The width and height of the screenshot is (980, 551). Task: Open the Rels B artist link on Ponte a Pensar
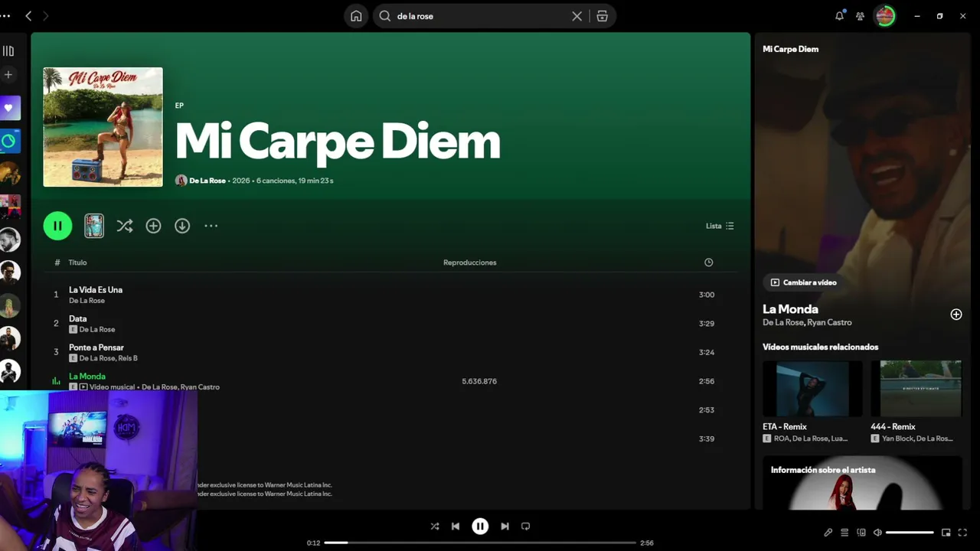(128, 358)
